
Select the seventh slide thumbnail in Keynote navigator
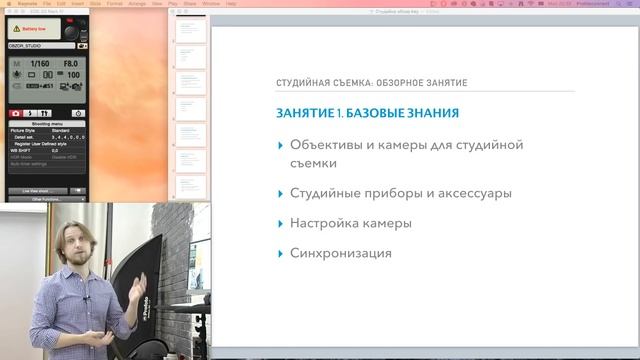coord(191,187)
